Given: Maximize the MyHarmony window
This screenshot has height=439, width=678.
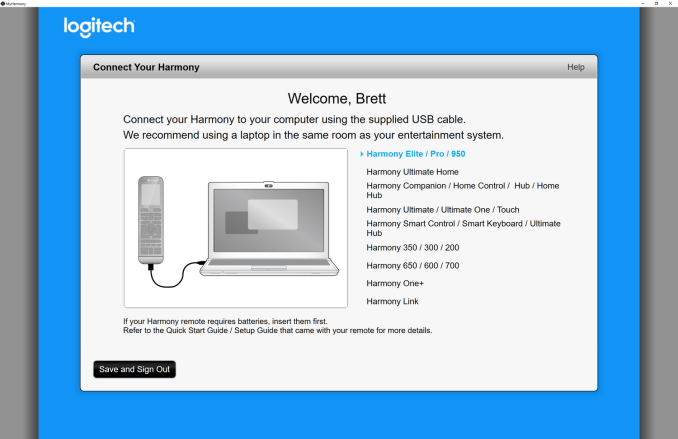Looking at the screenshot, I should [x=656, y=3].
